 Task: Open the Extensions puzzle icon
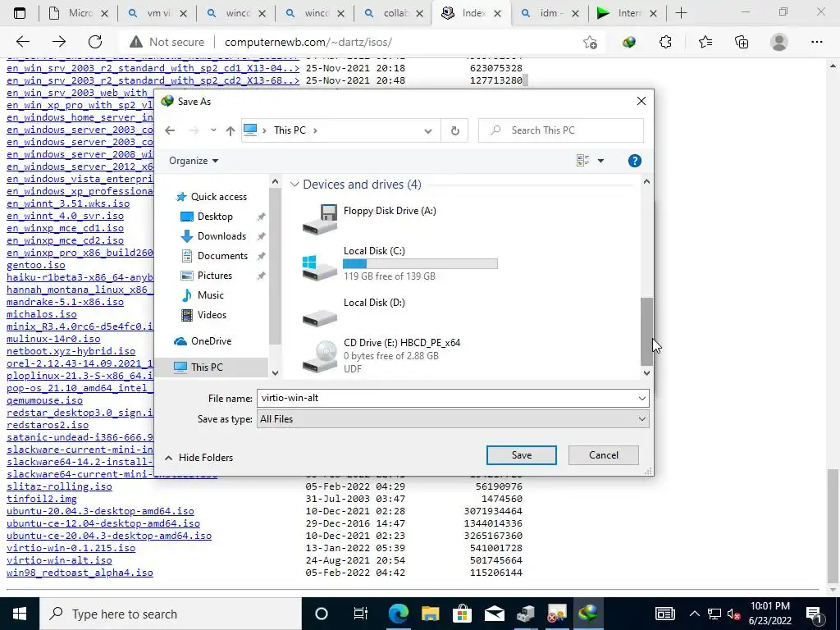click(x=665, y=42)
